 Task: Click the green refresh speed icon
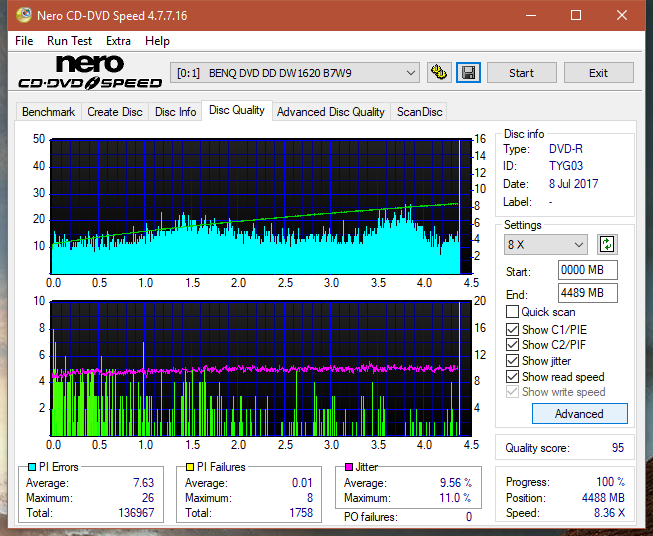[607, 244]
